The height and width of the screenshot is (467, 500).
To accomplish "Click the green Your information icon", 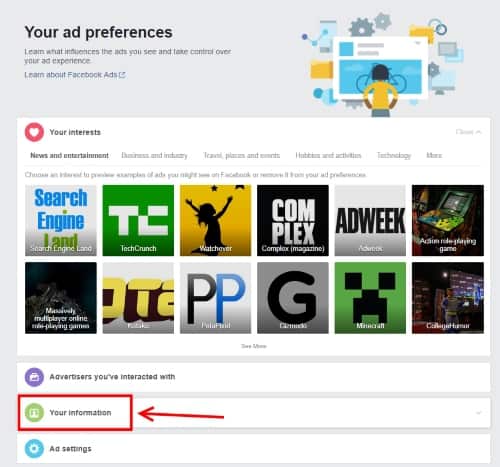I will (34, 413).
